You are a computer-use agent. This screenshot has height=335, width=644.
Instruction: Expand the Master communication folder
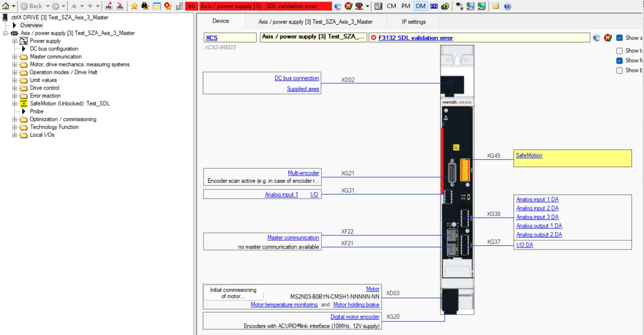[x=14, y=57]
